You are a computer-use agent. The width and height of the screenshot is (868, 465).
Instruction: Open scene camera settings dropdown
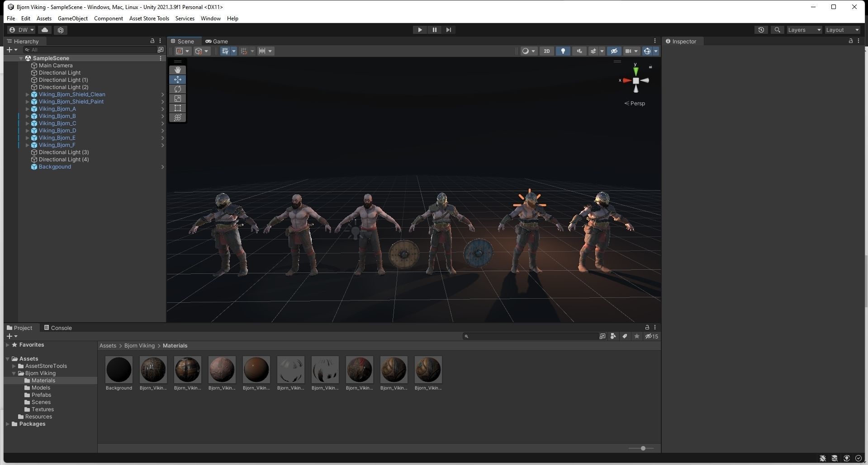tap(631, 51)
